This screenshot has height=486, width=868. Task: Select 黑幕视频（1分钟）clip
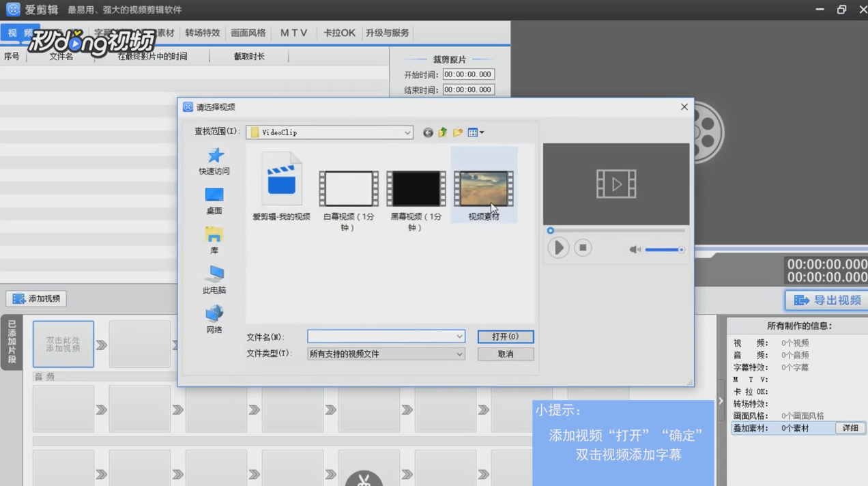416,201
